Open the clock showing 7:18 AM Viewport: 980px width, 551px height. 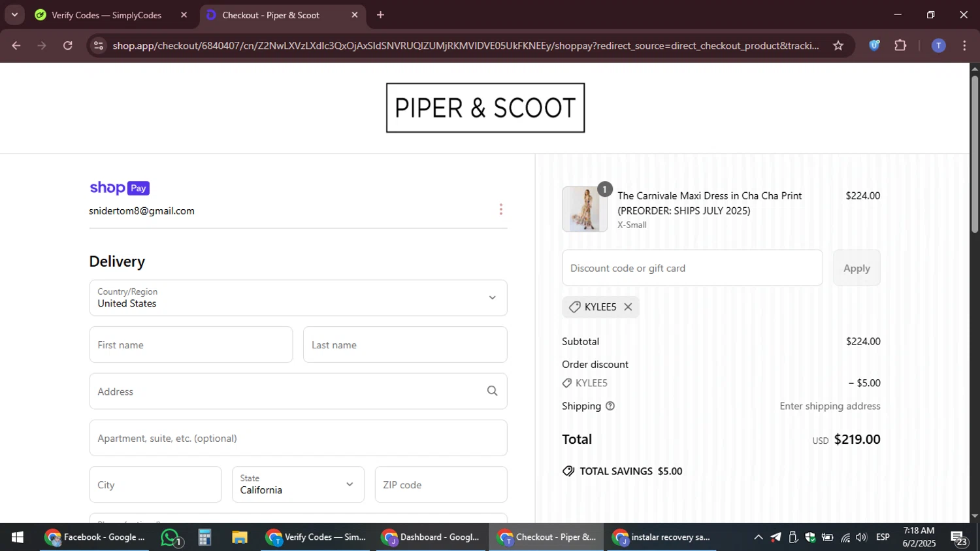click(919, 537)
